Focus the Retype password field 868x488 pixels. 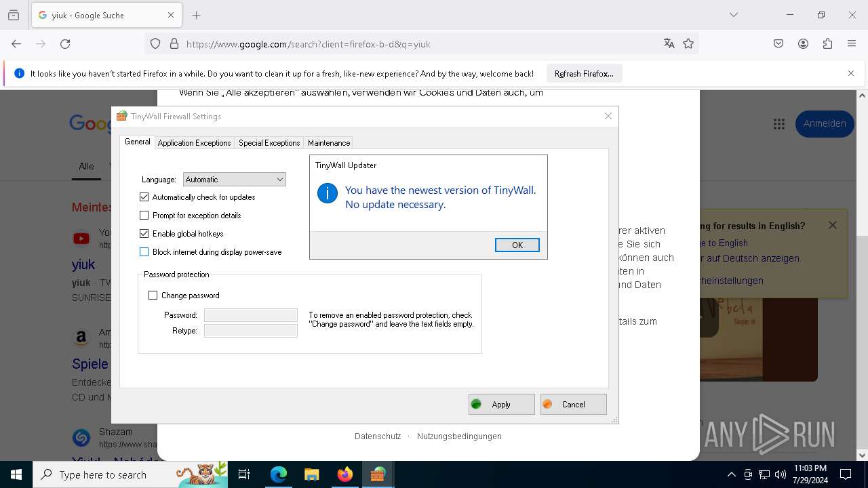pyautogui.click(x=251, y=331)
